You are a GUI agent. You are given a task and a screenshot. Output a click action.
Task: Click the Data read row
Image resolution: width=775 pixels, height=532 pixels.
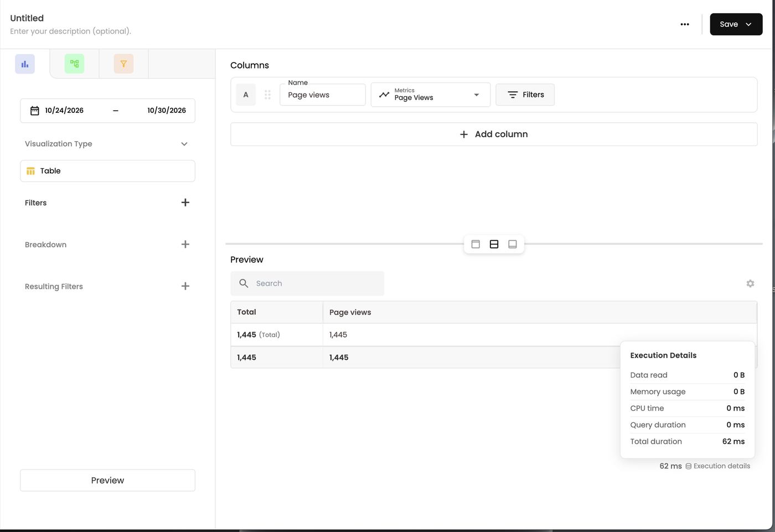point(688,375)
